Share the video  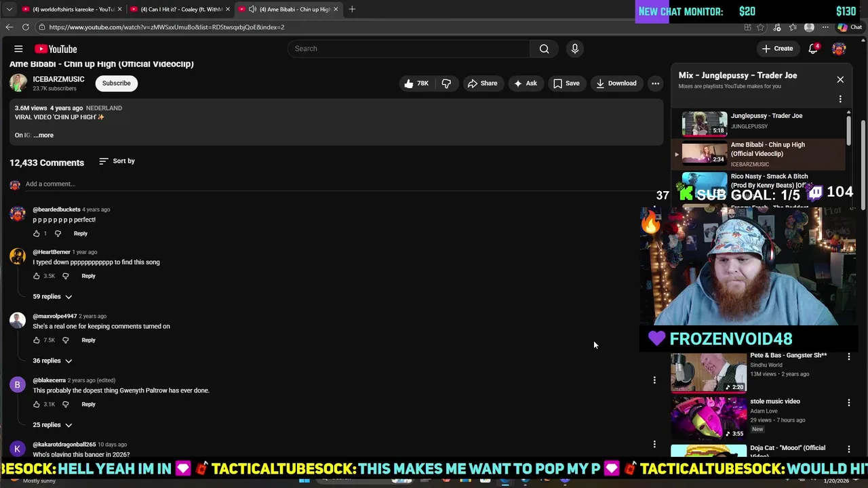482,83
